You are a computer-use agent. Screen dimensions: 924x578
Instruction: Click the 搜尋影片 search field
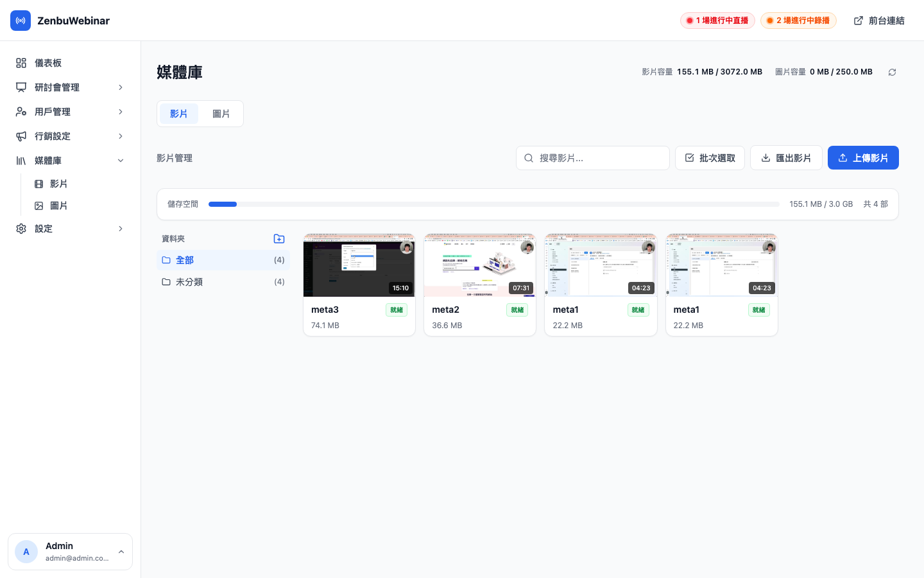pyautogui.click(x=593, y=158)
